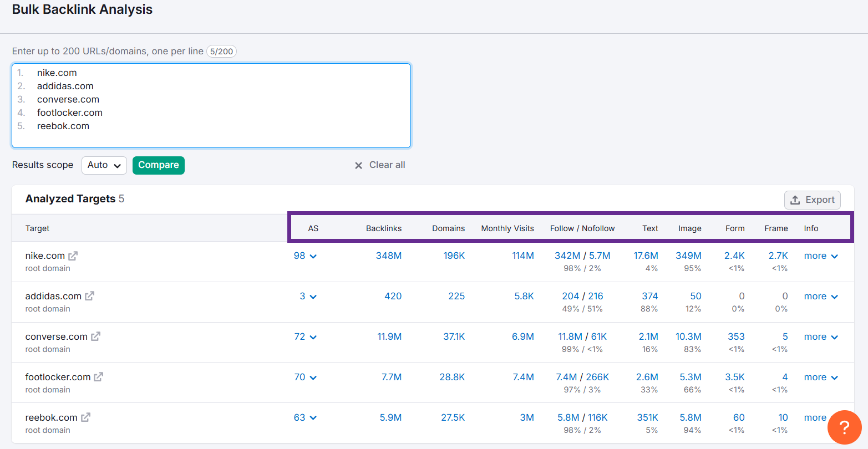Open converse.com domains value 37.1K

tap(454, 336)
